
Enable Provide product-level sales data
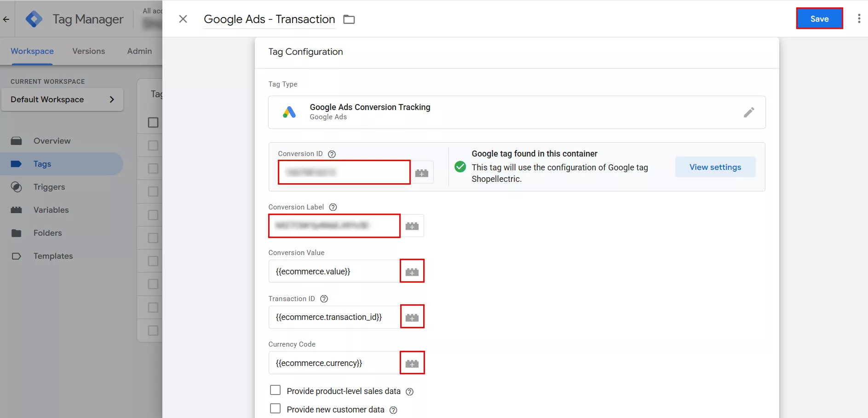click(x=275, y=390)
